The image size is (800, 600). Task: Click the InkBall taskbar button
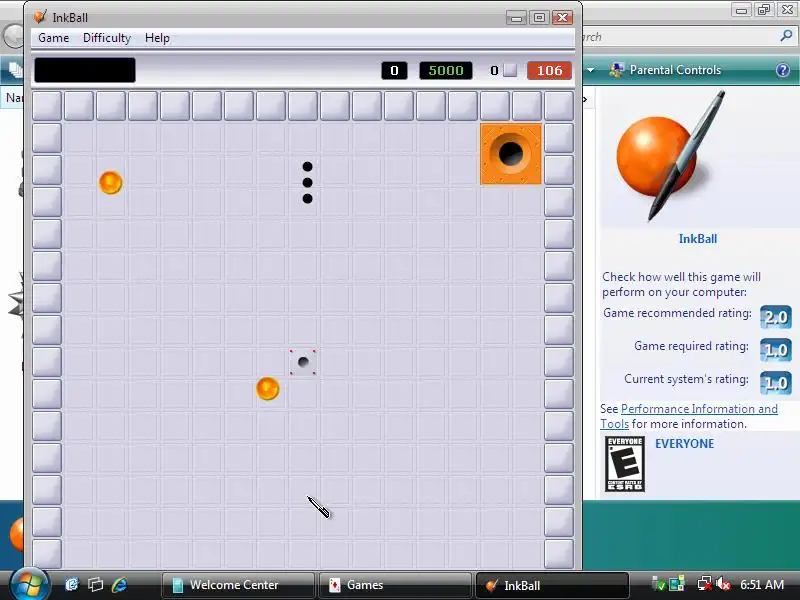(x=552, y=585)
